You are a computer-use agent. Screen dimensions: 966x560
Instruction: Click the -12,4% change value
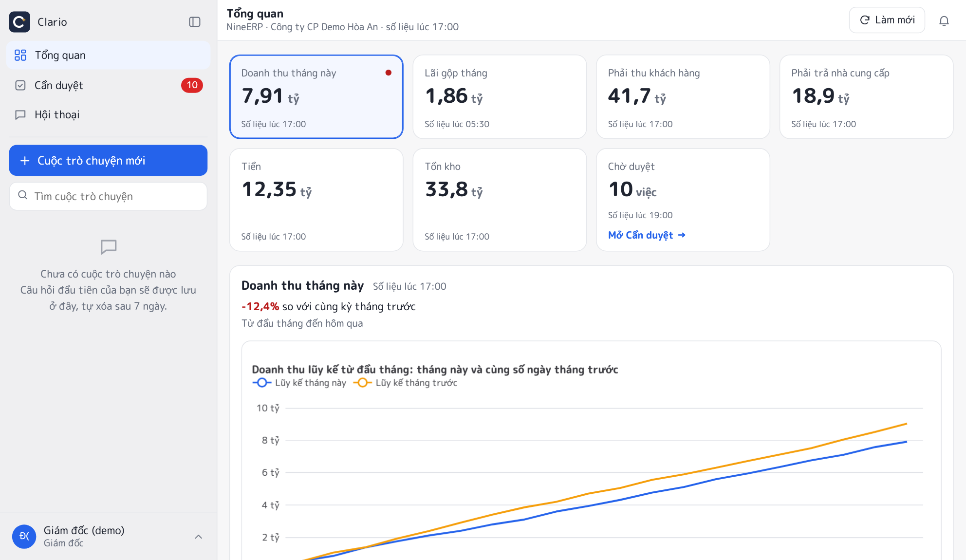pos(260,306)
